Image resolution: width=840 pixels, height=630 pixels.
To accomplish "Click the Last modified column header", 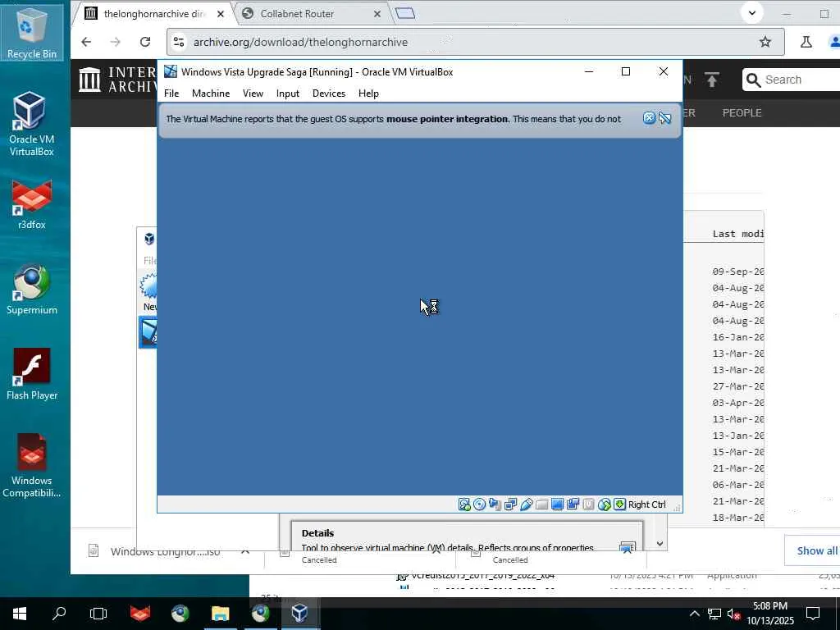I will pos(737,234).
